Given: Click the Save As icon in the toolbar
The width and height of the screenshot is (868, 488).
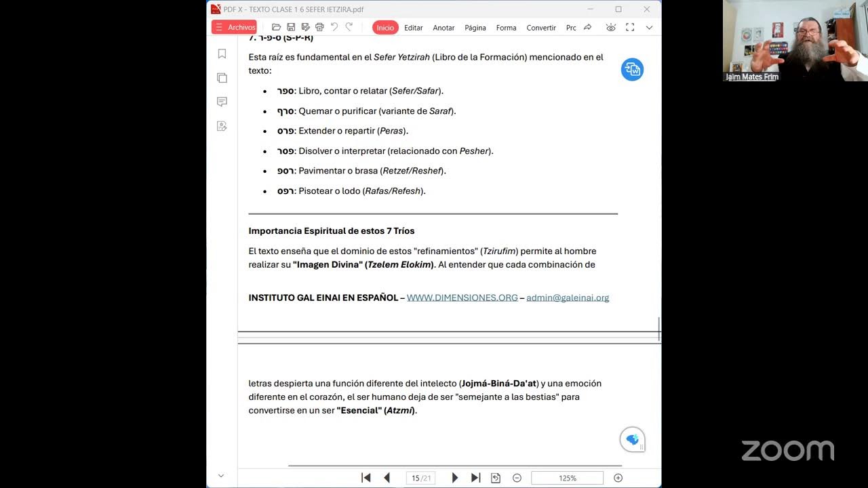Looking at the screenshot, I should [305, 27].
